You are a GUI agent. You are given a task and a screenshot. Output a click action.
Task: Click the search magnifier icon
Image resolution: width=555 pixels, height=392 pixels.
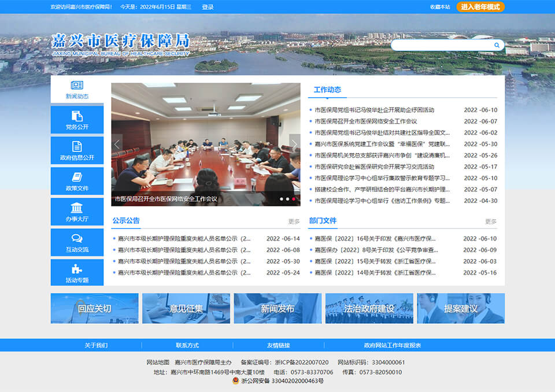pyautogui.click(x=497, y=45)
